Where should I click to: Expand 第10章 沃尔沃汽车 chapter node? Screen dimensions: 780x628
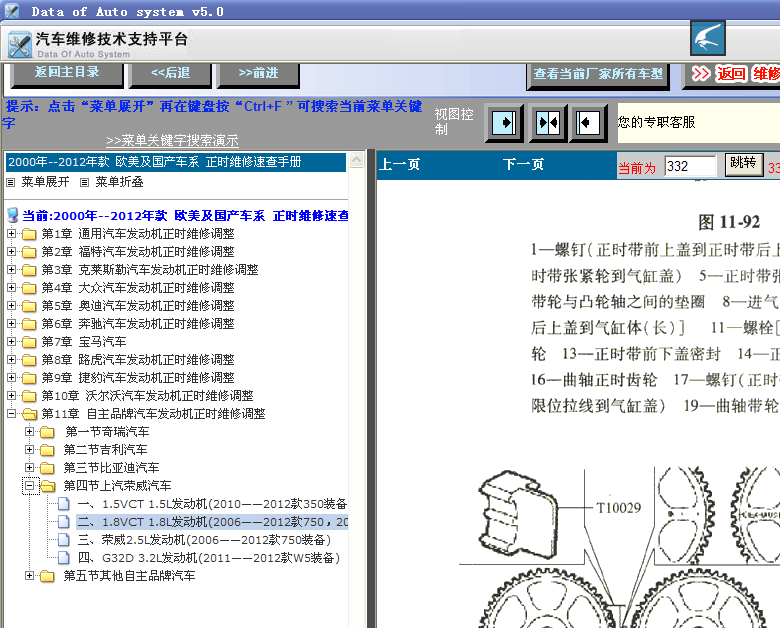point(11,395)
